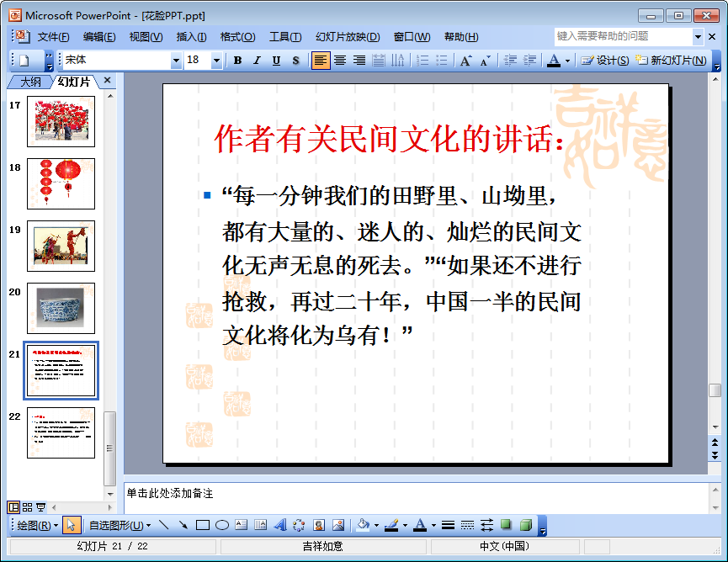
Task: Open the 工具(T) menu
Action: (x=285, y=37)
